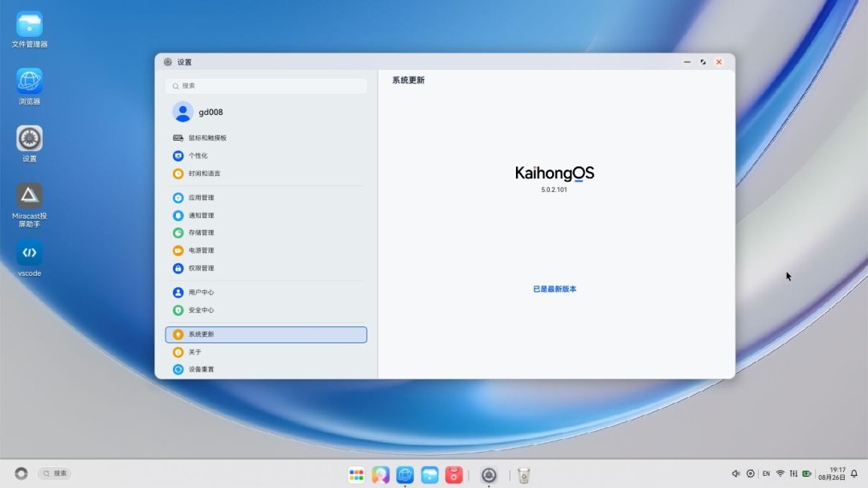Open 存储管理 settings page
The image size is (868, 488).
(x=266, y=232)
